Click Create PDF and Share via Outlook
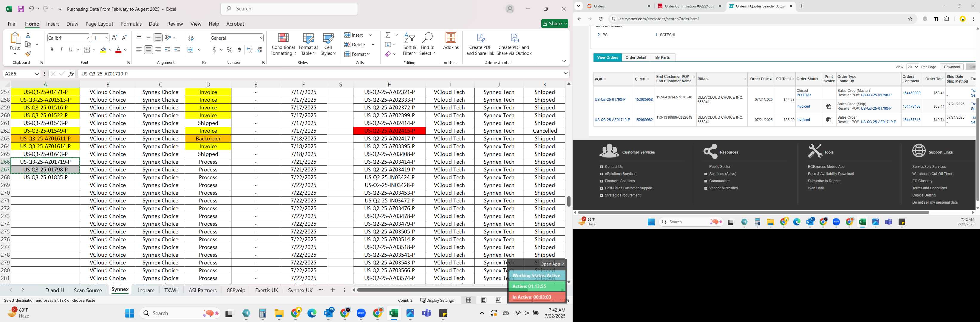Image resolution: width=980 pixels, height=322 pixels. point(514,44)
